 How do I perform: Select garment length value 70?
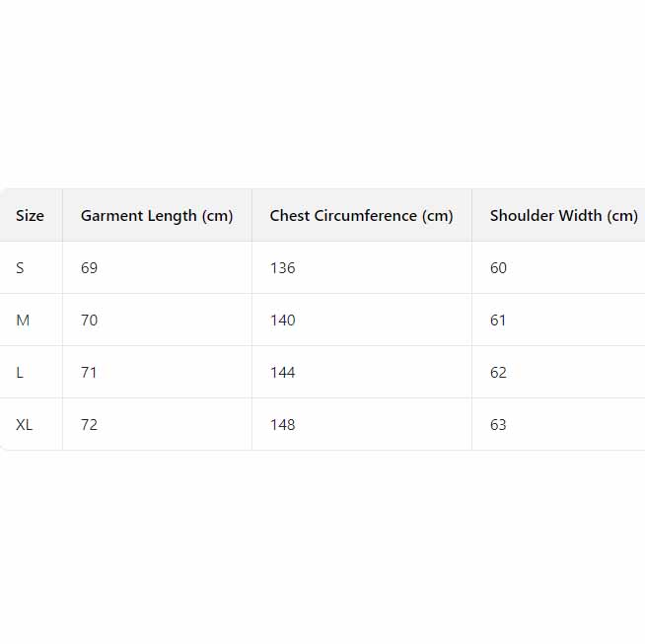tap(90, 321)
